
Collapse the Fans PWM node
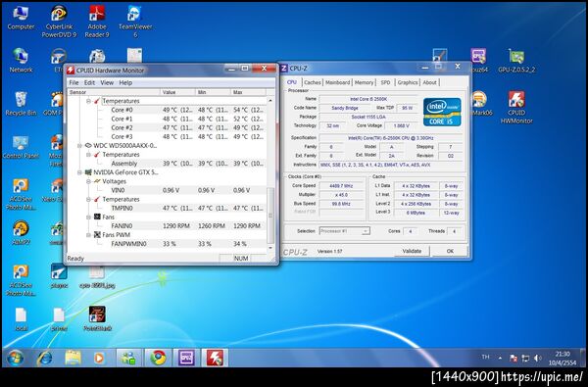tap(89, 235)
